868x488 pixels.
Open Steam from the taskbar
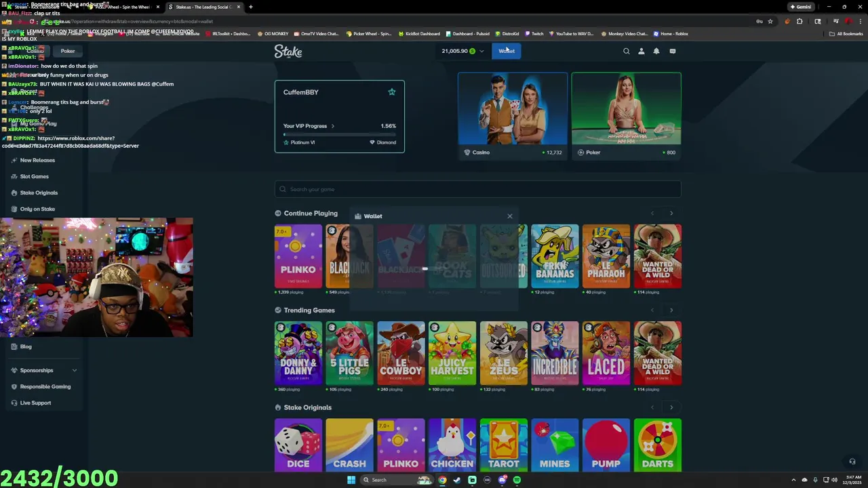457,480
